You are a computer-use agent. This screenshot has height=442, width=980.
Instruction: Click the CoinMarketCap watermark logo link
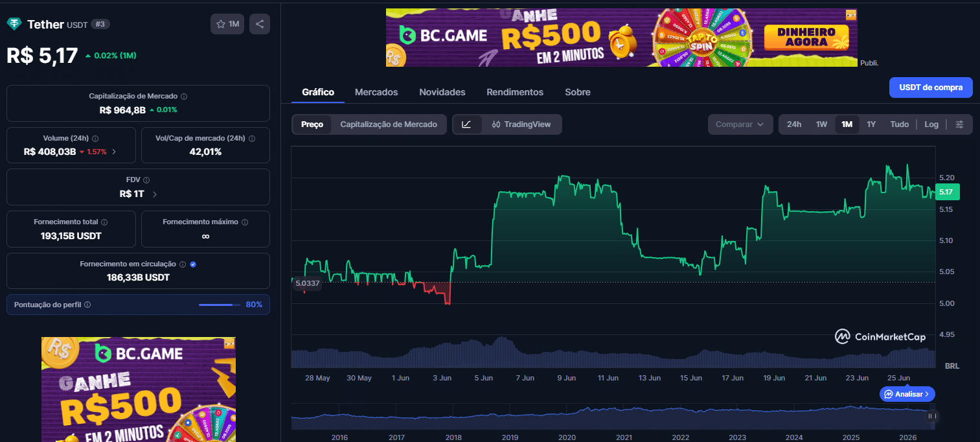tap(880, 336)
